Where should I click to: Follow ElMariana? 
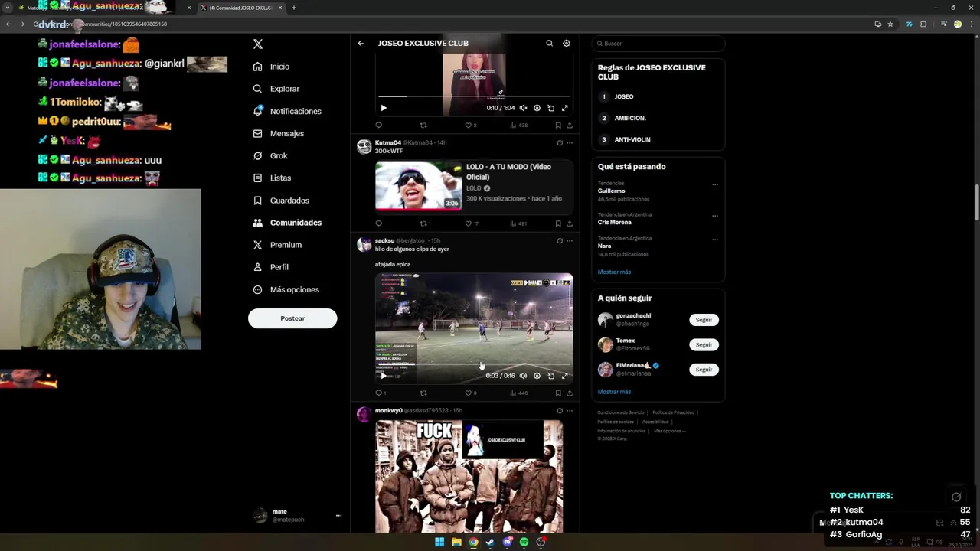704,370
